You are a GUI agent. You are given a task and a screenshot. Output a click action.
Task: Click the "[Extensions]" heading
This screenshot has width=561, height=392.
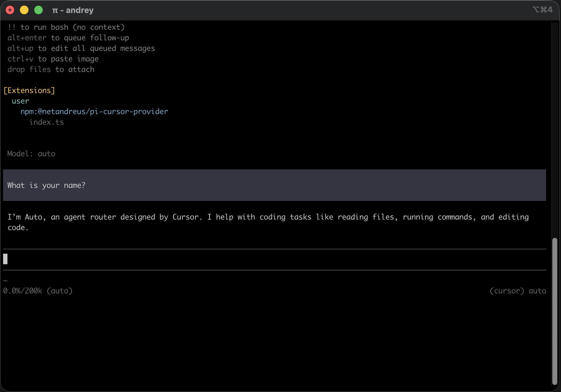pos(29,91)
